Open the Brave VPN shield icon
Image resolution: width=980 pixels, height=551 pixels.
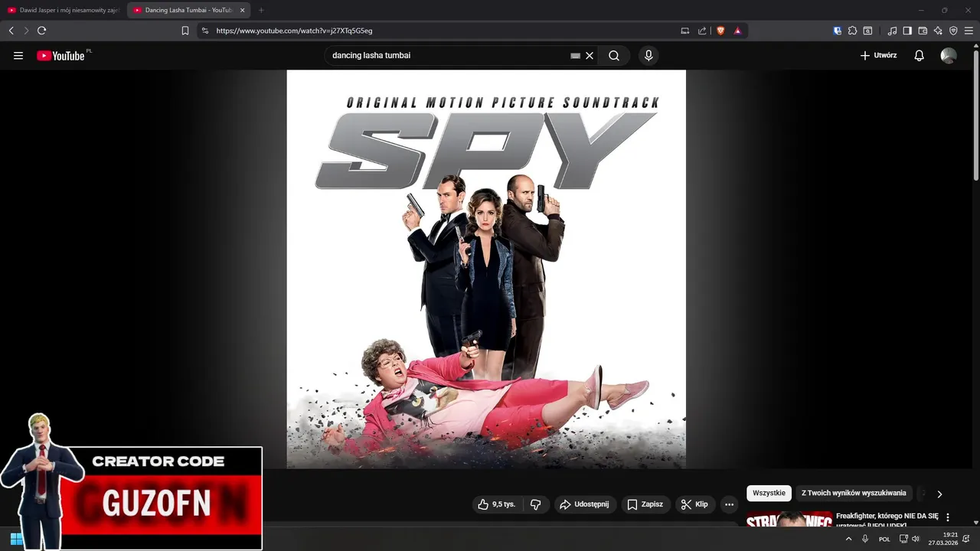(953, 31)
